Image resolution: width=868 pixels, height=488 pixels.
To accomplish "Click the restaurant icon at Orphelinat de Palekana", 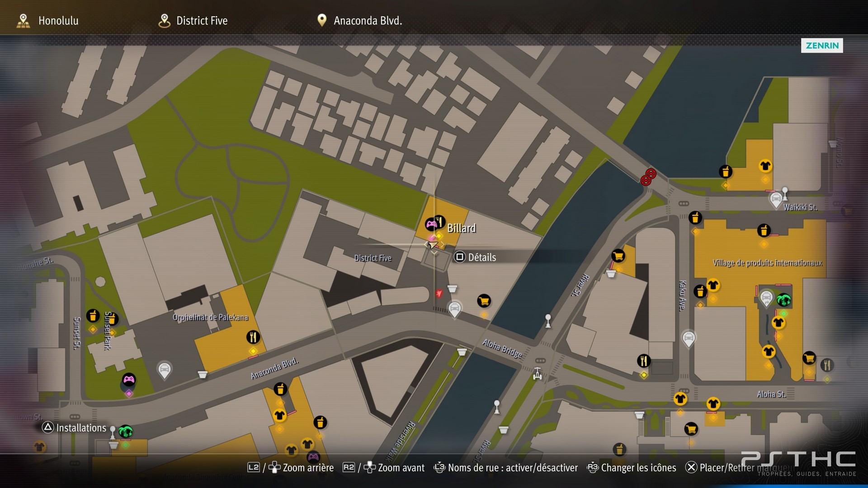I will click(253, 337).
